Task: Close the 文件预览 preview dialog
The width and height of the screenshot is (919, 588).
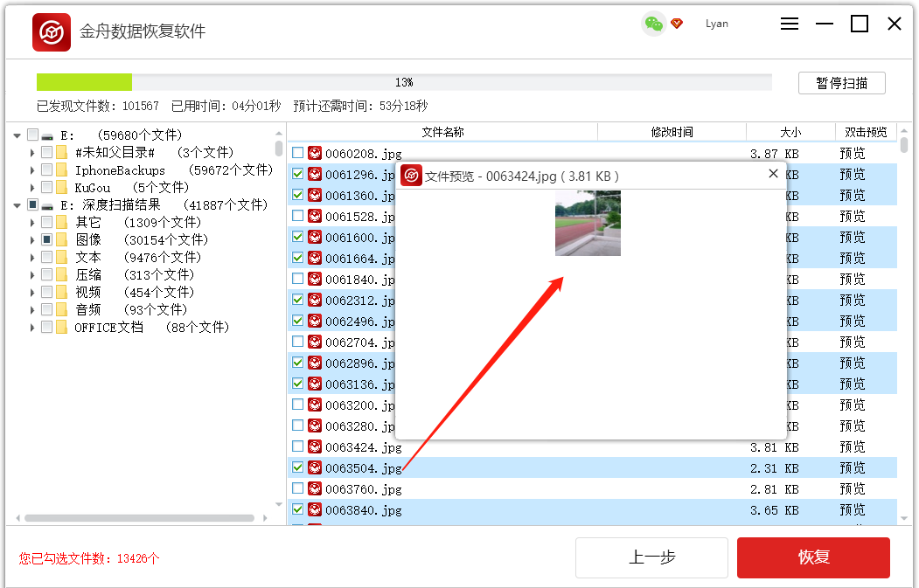Action: tap(773, 174)
